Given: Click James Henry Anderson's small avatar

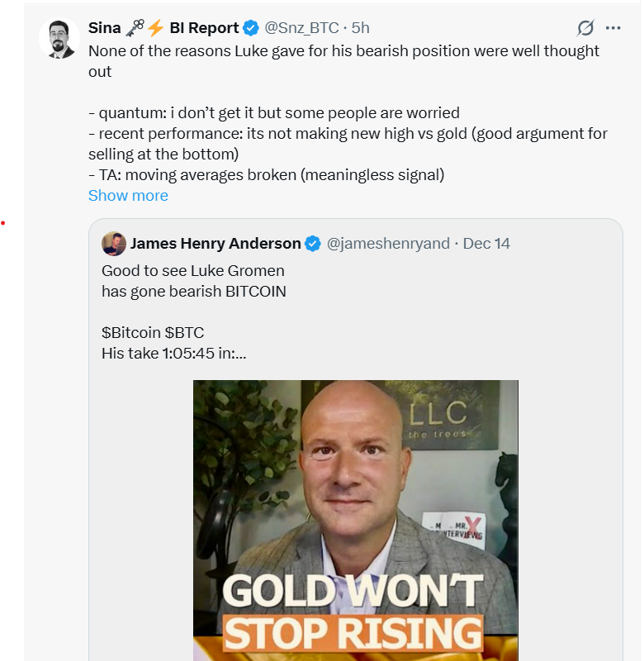Looking at the screenshot, I should point(113,244).
